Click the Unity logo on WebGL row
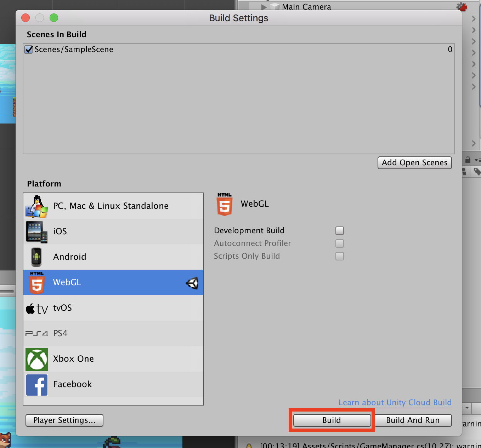 coord(192,283)
